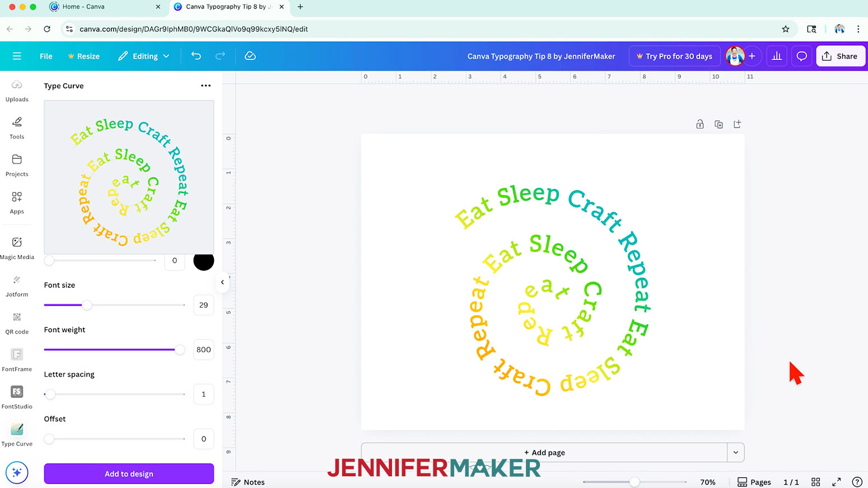Add a new page via the top icon

[738, 124]
